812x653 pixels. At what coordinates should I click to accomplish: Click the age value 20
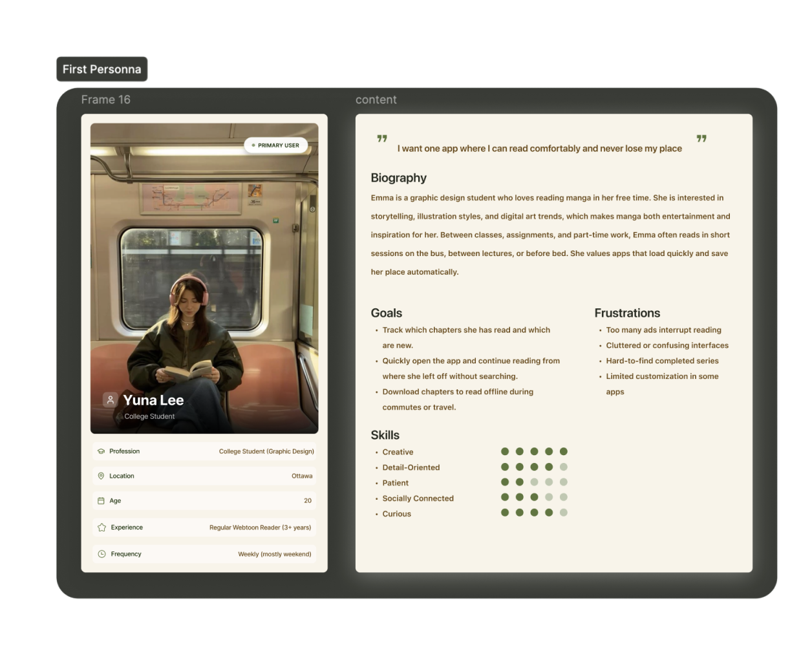tap(308, 500)
